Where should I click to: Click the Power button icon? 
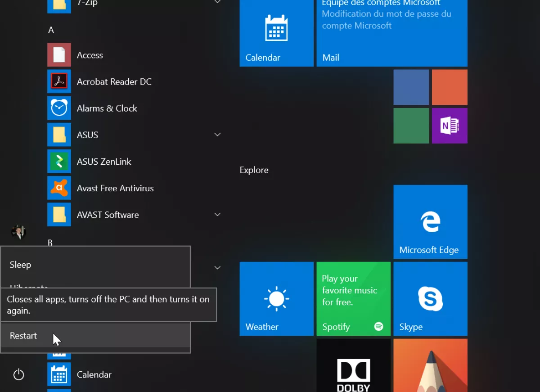[x=18, y=374]
